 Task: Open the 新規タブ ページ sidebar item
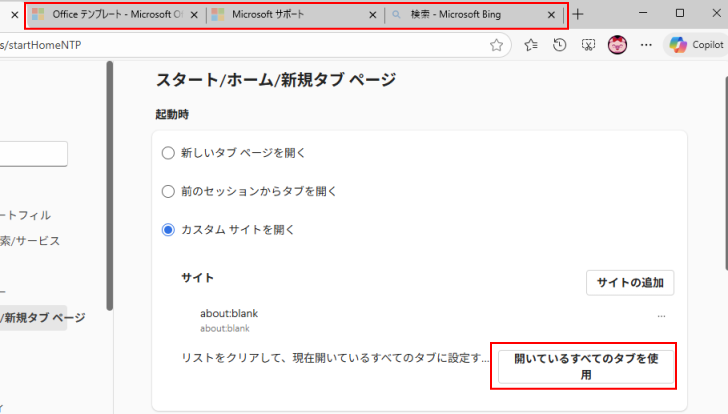33,318
